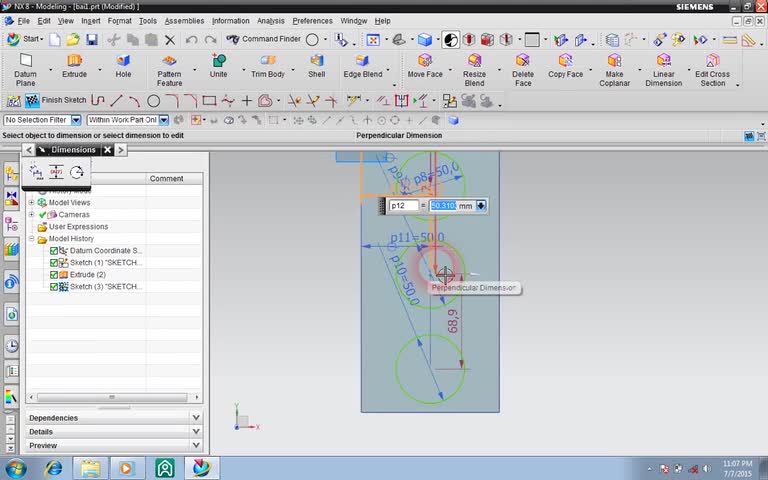
Task: Click the p12 dimension value field
Action: [x=443, y=206]
